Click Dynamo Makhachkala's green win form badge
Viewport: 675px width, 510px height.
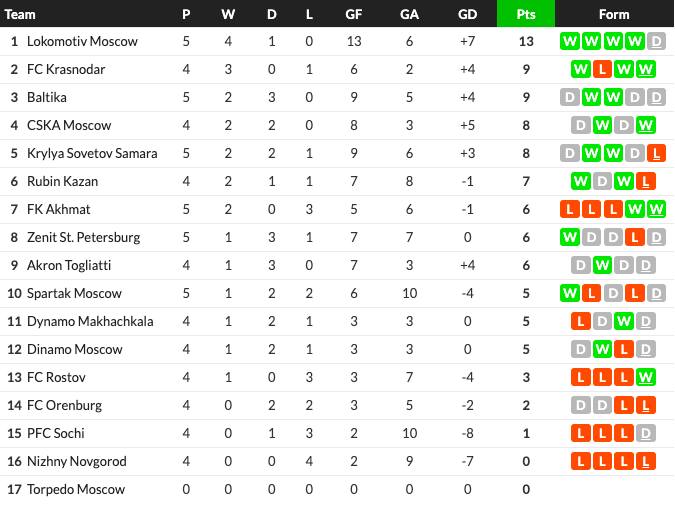point(624,321)
